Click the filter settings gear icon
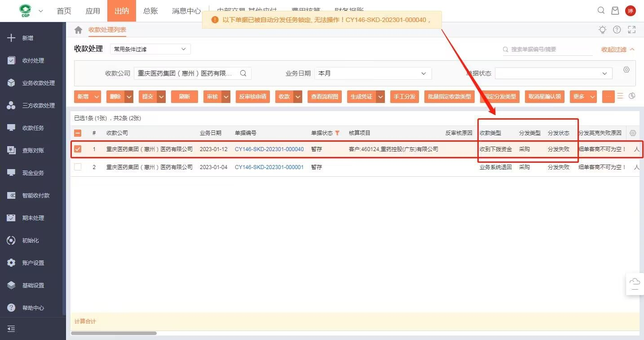The width and height of the screenshot is (644, 340). coord(626,70)
